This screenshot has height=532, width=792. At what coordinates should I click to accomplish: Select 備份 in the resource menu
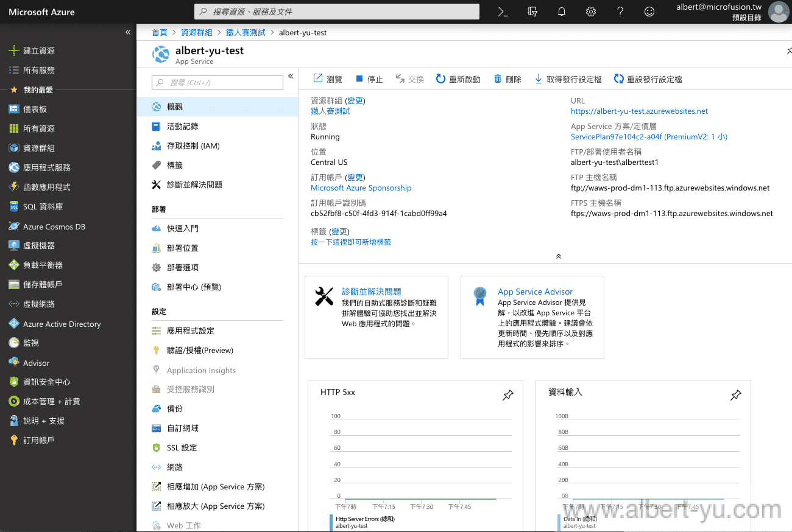tap(217, 408)
